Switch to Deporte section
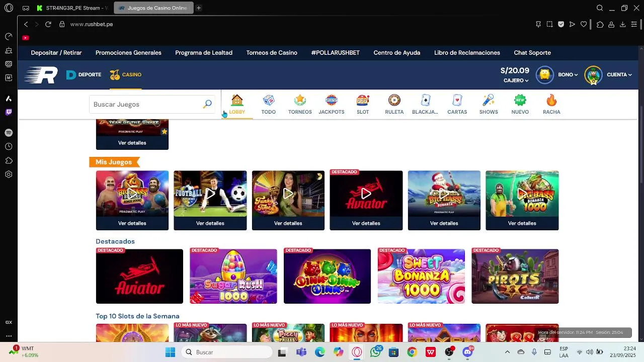The height and width of the screenshot is (362, 644). coord(84,75)
